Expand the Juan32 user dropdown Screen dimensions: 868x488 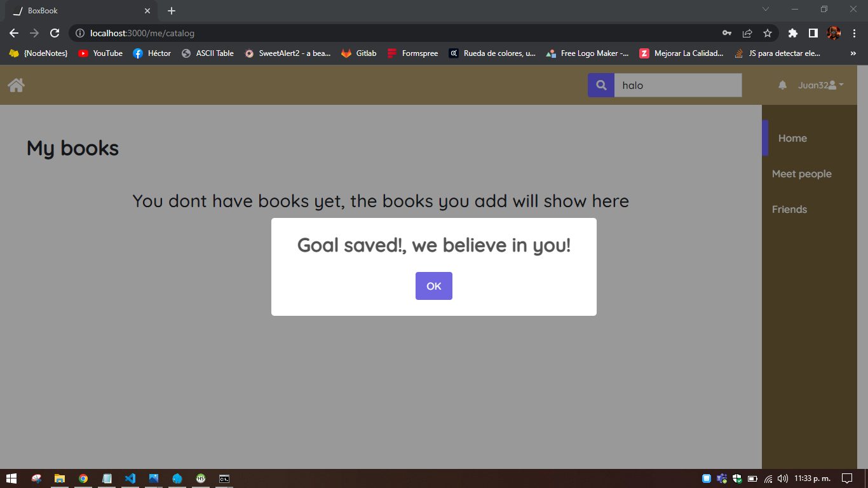821,85
